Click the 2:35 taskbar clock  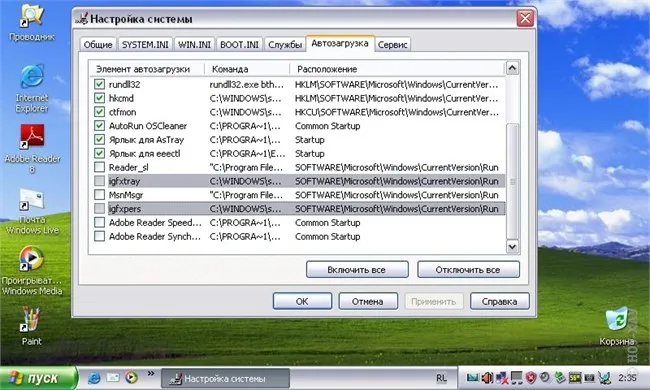627,378
